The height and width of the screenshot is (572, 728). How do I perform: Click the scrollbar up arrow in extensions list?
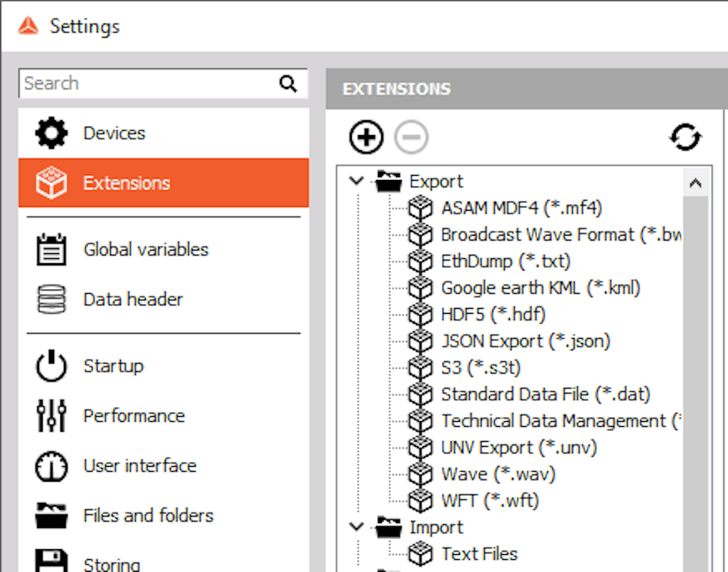point(695,183)
